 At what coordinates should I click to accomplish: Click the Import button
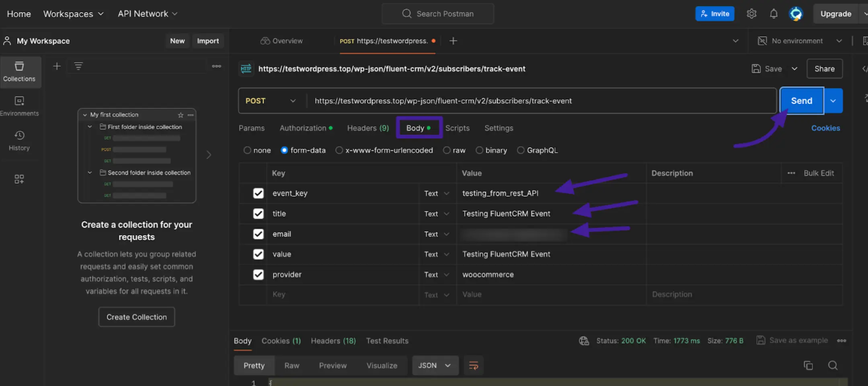[x=208, y=41]
